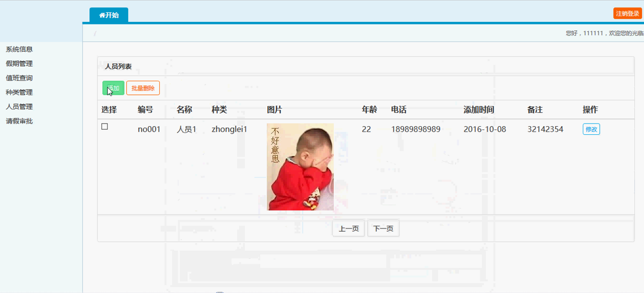The width and height of the screenshot is (644, 293).
Task: Tick the checkbox for row no001
Action: [x=105, y=127]
